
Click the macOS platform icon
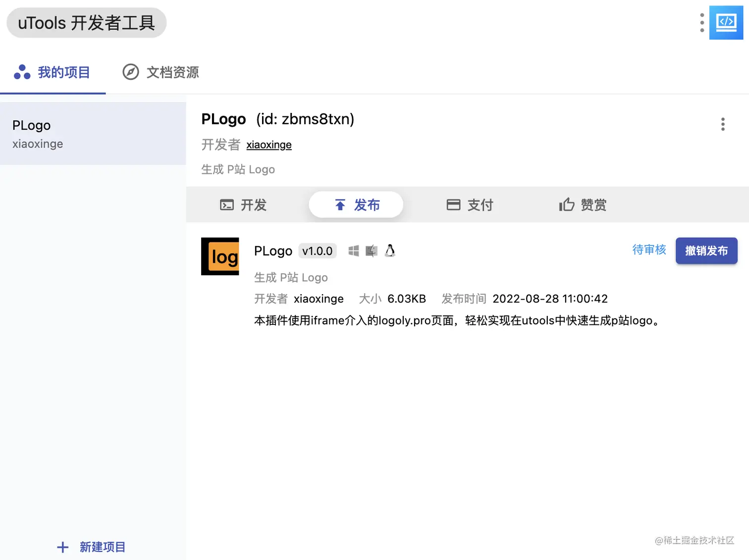coord(372,251)
